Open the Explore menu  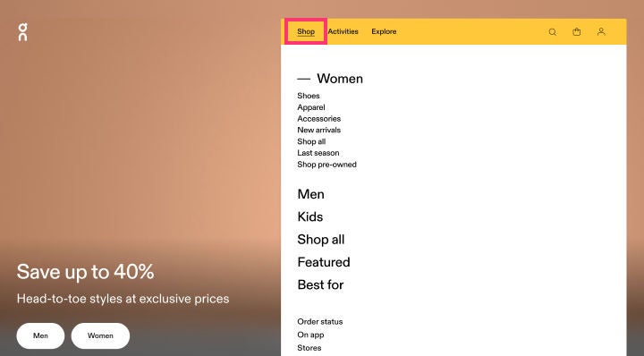(x=384, y=31)
